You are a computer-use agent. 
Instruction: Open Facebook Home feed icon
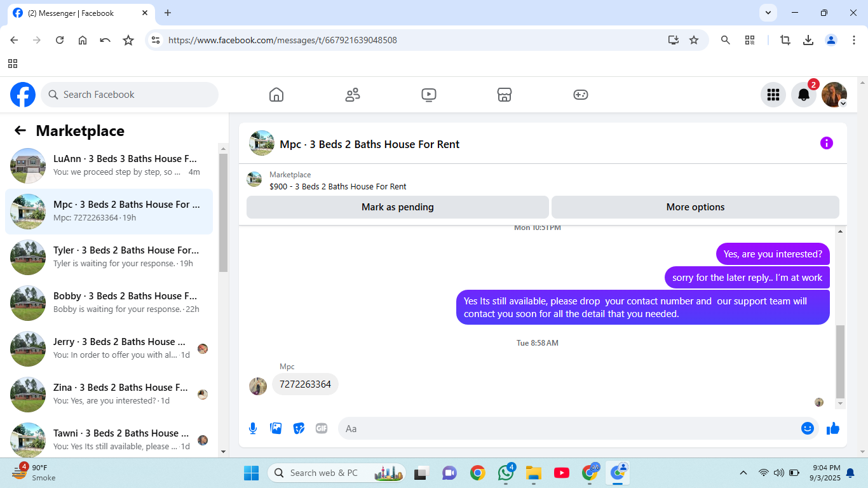click(x=276, y=95)
